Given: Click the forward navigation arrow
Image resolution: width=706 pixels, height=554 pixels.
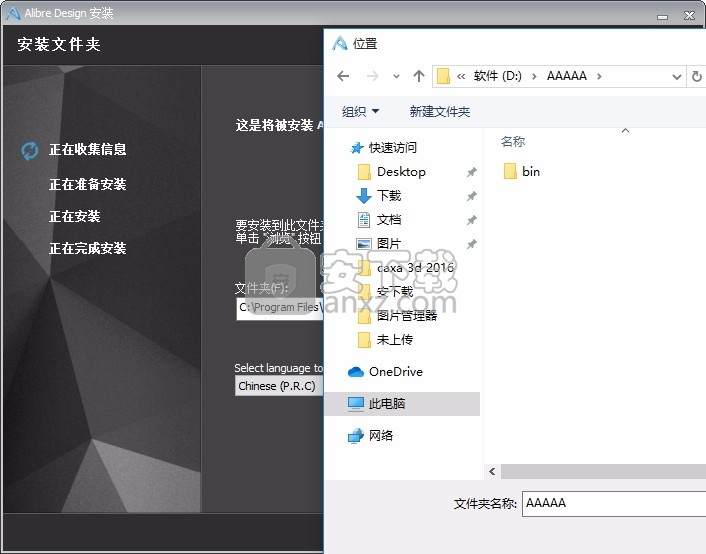Looking at the screenshot, I should tap(372, 76).
